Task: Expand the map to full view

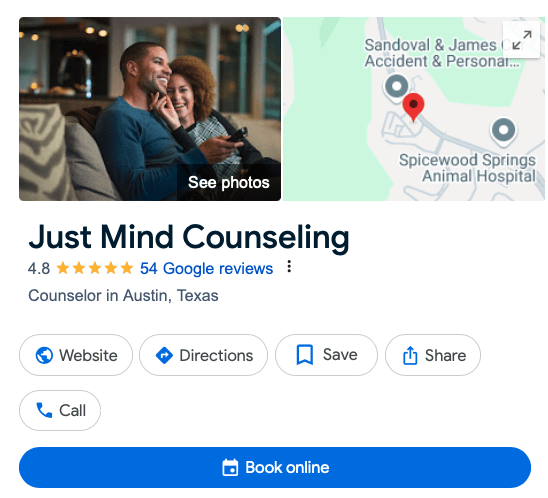Action: click(521, 39)
